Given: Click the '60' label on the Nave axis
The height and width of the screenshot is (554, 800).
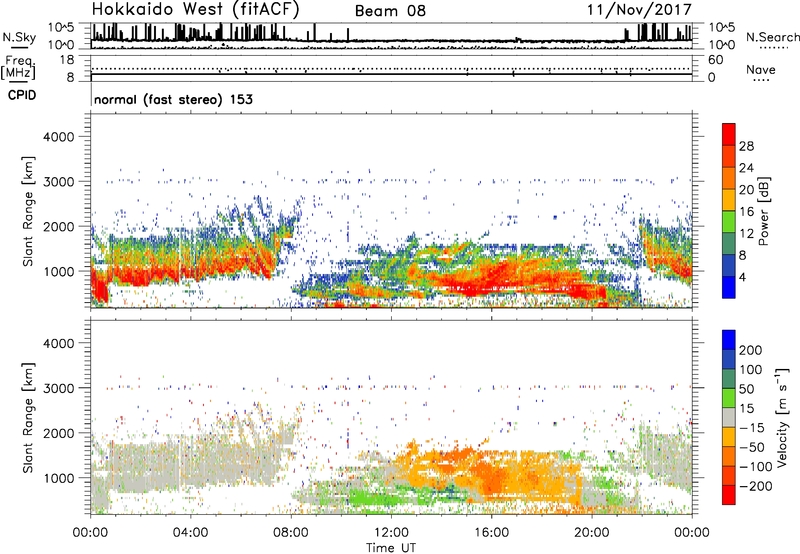Looking at the screenshot, I should pos(715,60).
